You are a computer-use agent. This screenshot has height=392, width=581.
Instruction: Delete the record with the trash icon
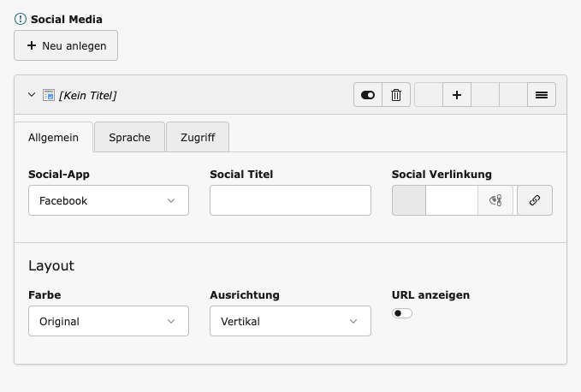pyautogui.click(x=395, y=95)
